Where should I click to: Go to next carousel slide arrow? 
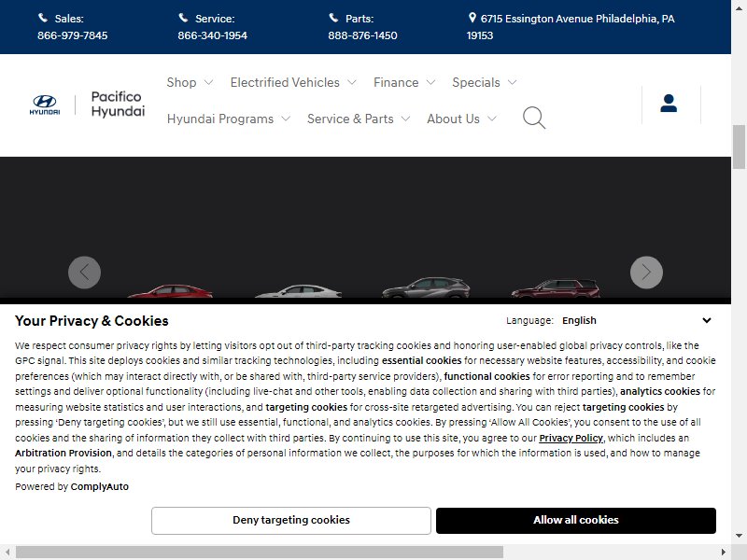[x=646, y=273]
